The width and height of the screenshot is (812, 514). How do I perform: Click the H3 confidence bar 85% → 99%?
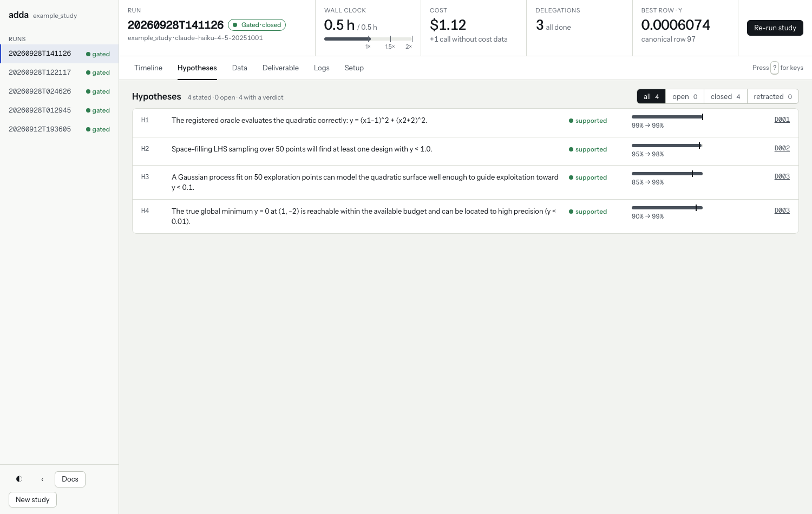click(667, 174)
